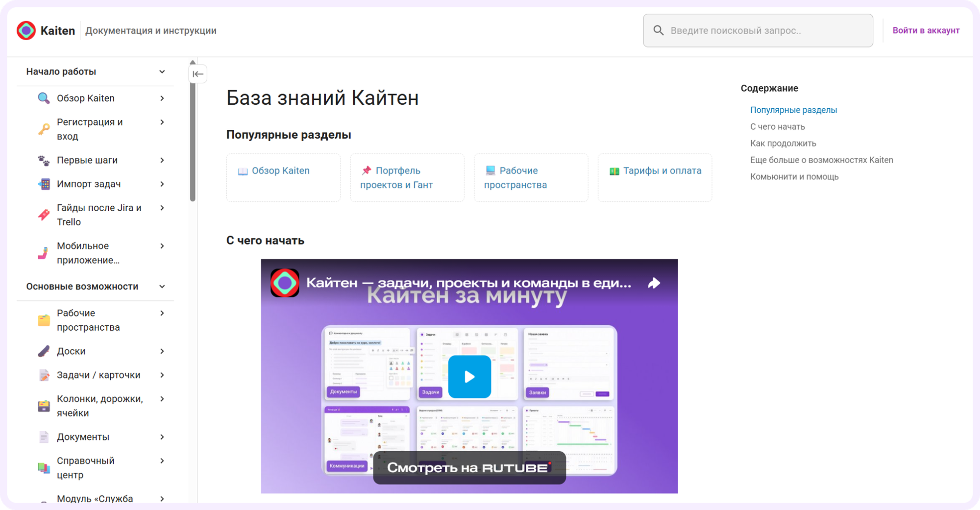Image resolution: width=980 pixels, height=510 pixels.
Task: Expand the Рабочие пространства sidebar chevron
Action: coord(162,314)
